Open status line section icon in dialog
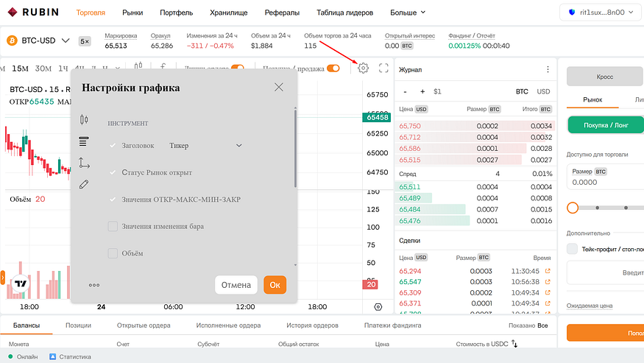 pos(84,141)
